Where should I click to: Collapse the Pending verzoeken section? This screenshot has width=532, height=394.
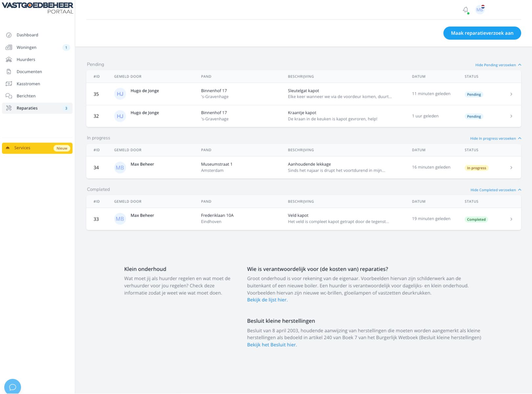pos(498,65)
